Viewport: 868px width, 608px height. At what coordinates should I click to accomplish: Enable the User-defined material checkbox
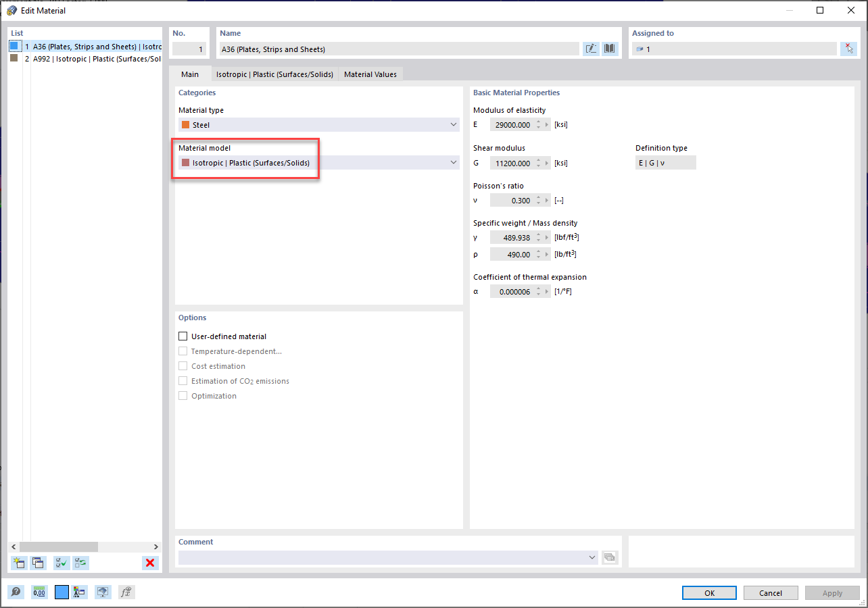(x=183, y=336)
